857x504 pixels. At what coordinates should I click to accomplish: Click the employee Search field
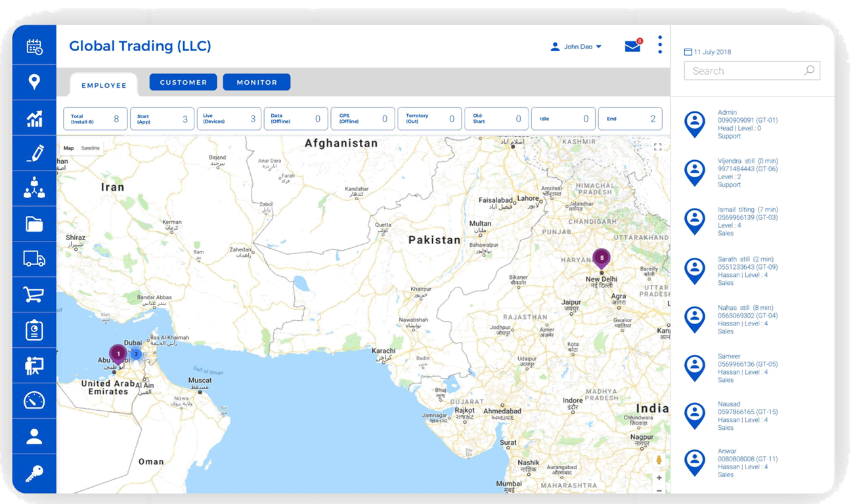745,71
